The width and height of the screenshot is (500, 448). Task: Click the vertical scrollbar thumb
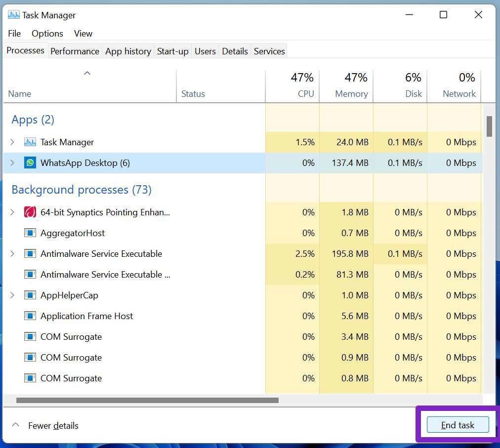[x=489, y=126]
